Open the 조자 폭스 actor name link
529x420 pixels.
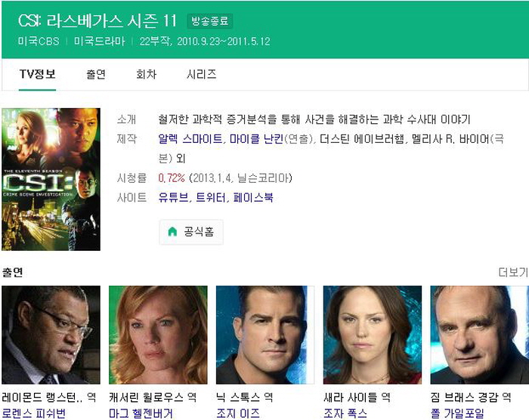coord(345,414)
